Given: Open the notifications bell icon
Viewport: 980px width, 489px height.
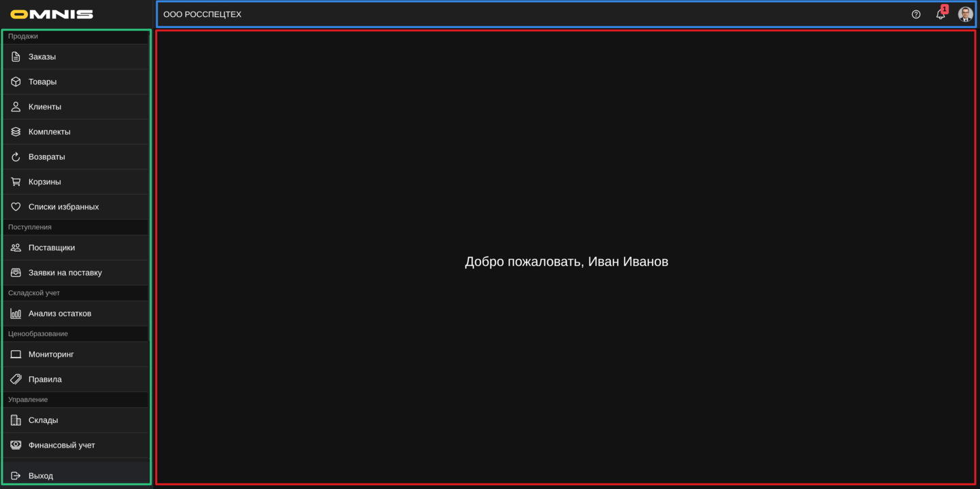Looking at the screenshot, I should pos(941,14).
